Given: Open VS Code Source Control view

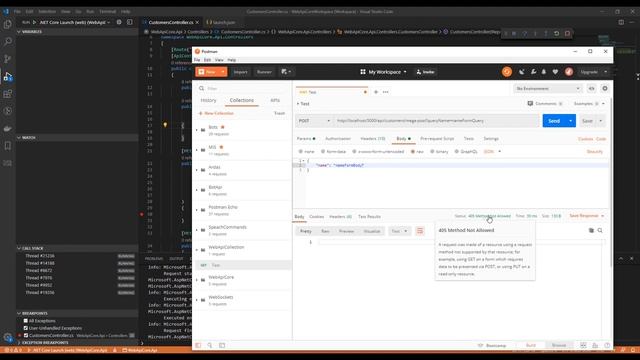Looking at the screenshot, I should pos(7,59).
